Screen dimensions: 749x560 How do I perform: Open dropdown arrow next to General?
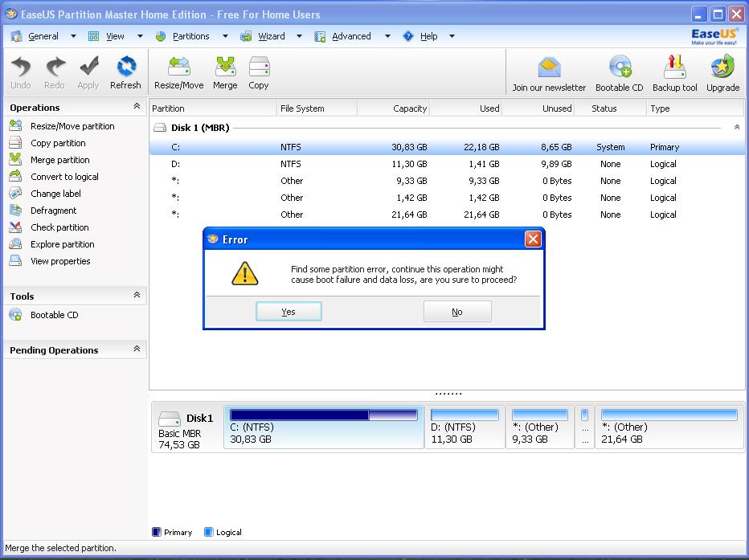(73, 36)
